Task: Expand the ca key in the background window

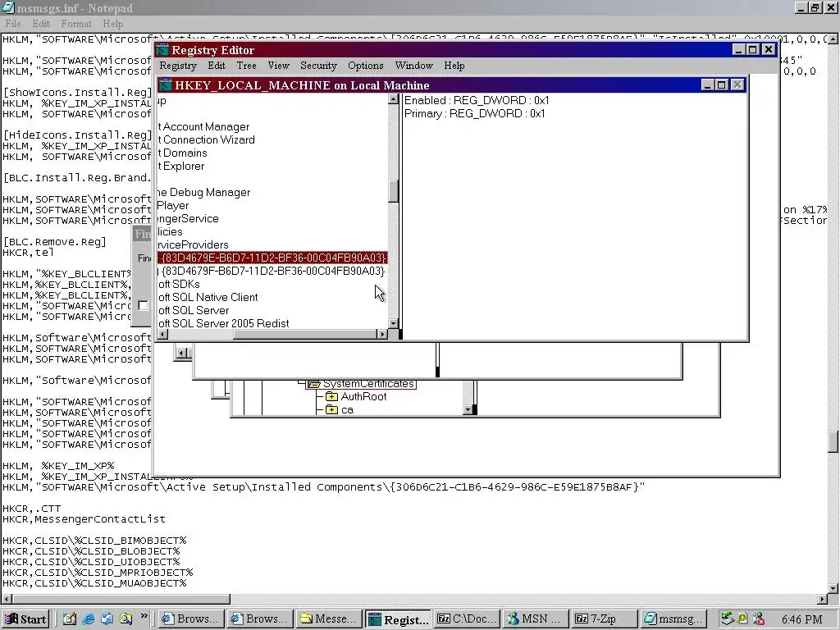Action: click(331, 410)
